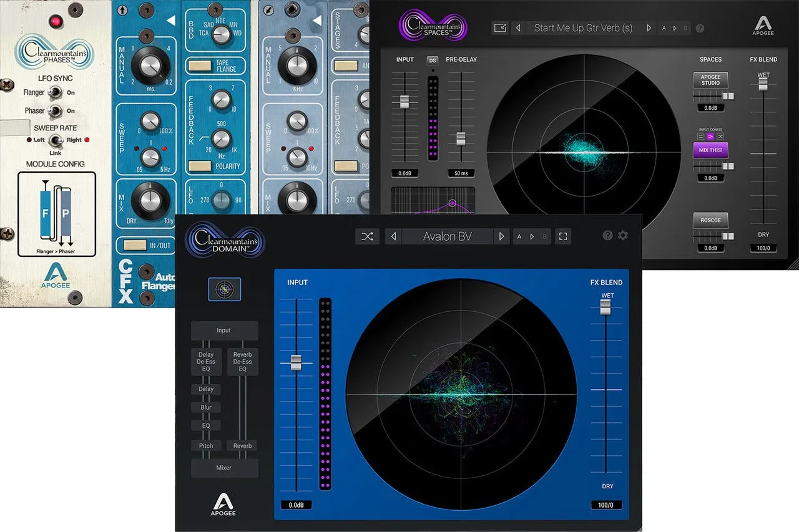The image size is (799, 532).
Task: Click the Domain 0.0dB input value field
Action: 296,505
